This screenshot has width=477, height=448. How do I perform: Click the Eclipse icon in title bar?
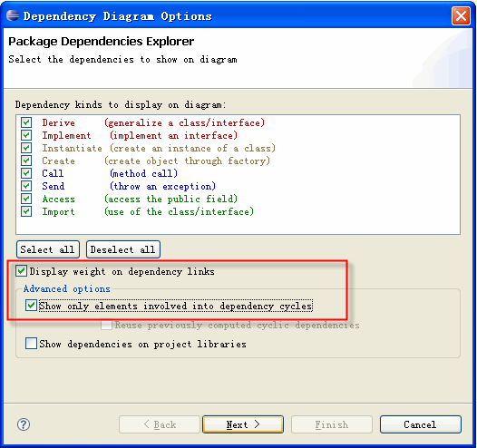pos(13,15)
